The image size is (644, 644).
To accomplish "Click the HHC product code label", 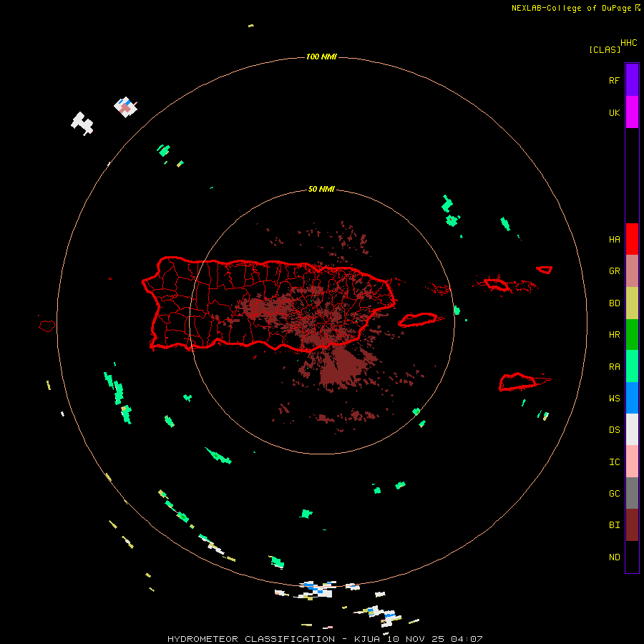I will [x=629, y=43].
